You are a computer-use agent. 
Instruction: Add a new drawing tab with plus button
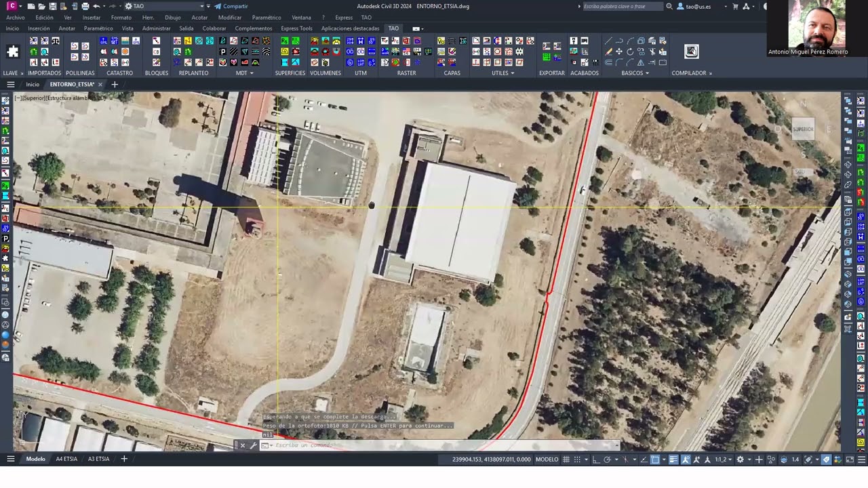pos(115,85)
